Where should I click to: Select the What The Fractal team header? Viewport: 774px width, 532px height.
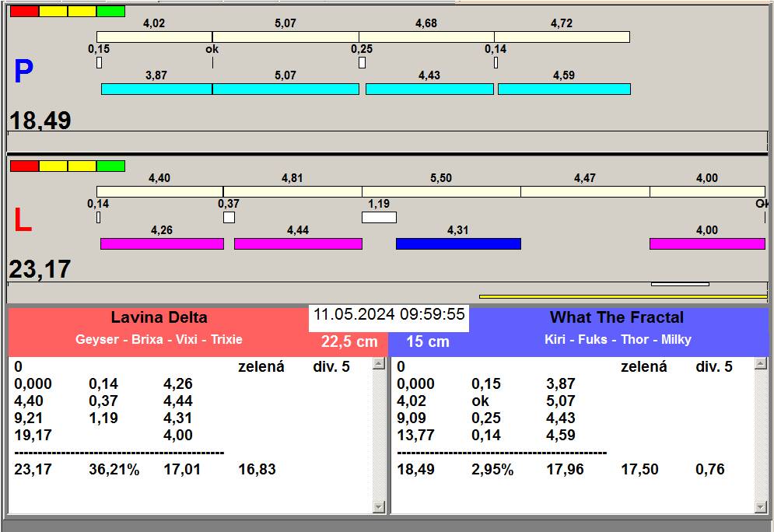click(x=616, y=317)
